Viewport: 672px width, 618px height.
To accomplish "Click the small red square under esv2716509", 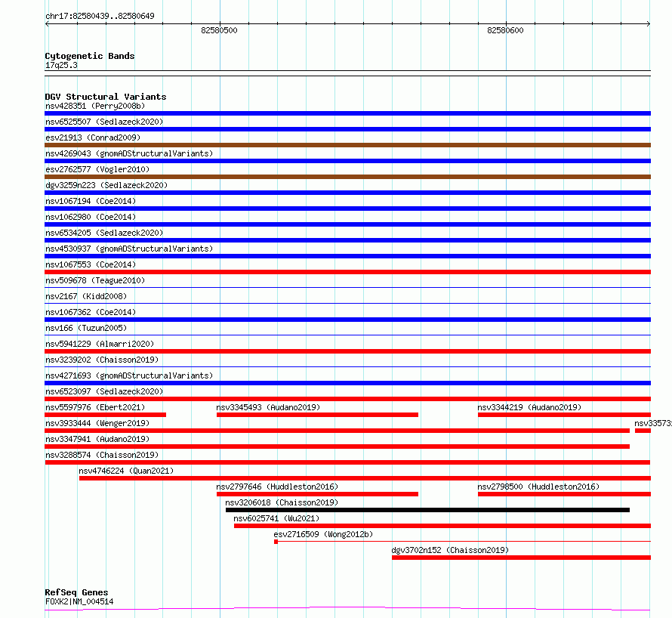I will point(276,542).
